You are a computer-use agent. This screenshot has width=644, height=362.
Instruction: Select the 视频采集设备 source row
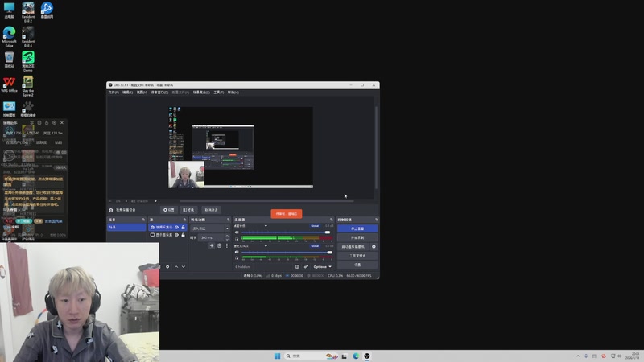167,227
